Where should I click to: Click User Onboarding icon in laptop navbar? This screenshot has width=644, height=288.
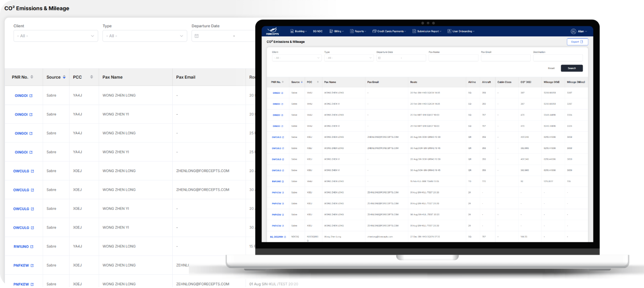tap(449, 31)
